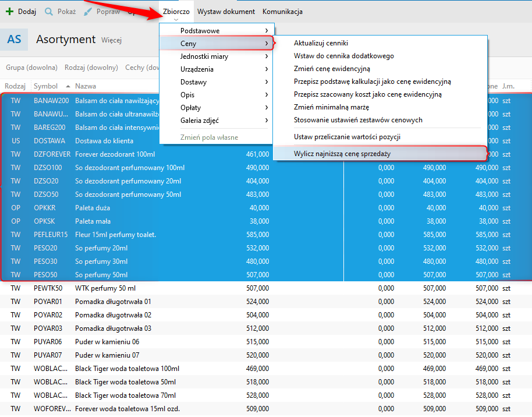532x417 pixels.
Task: Expand the Opłaty submenu
Action: (x=217, y=108)
